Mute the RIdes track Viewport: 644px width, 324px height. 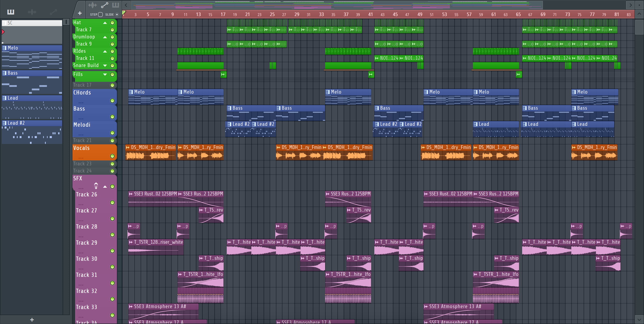click(112, 51)
